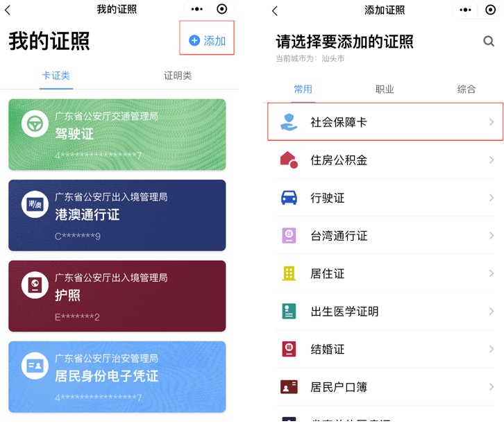Viewport: 504px width, 426px height.
Task: Go back from 添加证照 screen
Action: tap(275, 10)
